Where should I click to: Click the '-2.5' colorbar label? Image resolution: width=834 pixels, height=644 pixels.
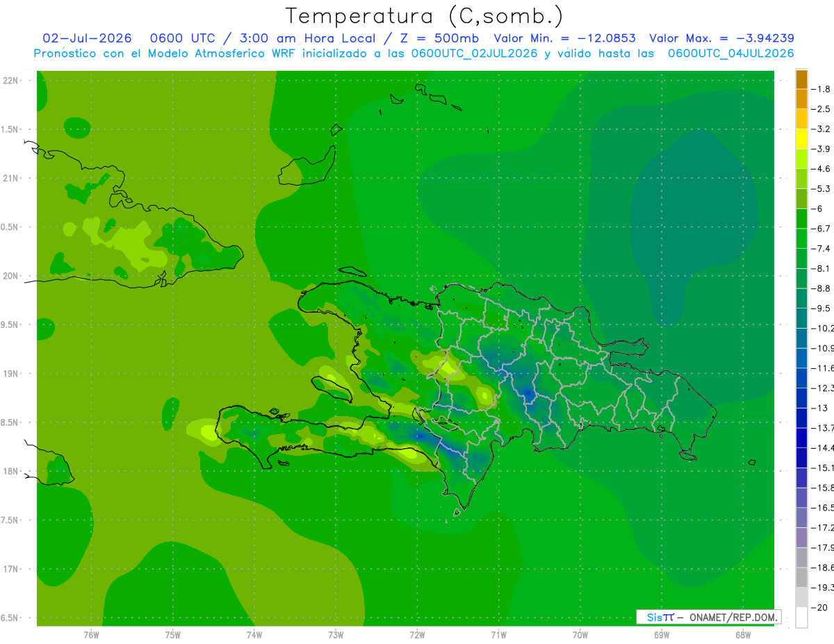tap(821, 109)
